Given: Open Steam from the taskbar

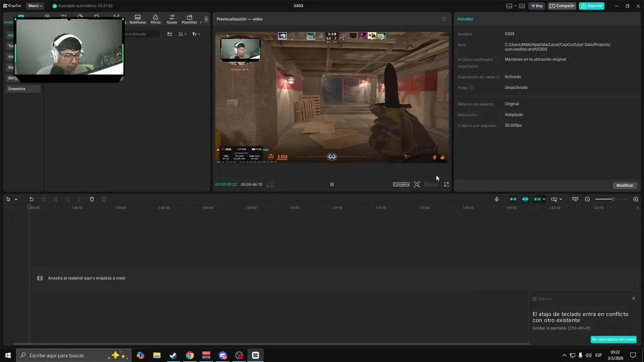Looking at the screenshot, I should coord(173,355).
